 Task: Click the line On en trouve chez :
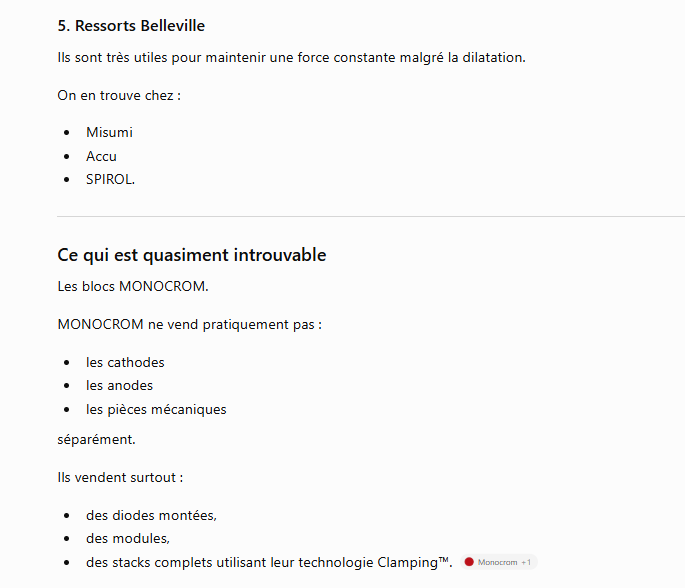pos(119,96)
